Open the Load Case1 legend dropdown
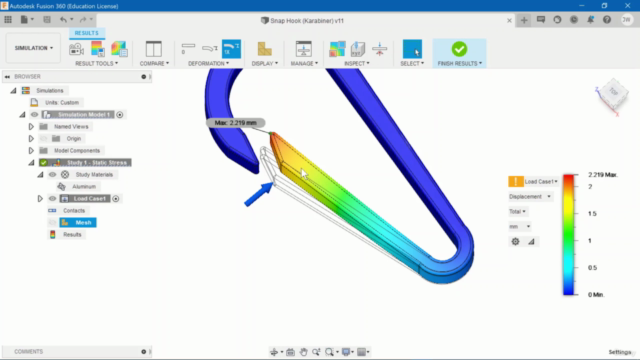 point(541,182)
